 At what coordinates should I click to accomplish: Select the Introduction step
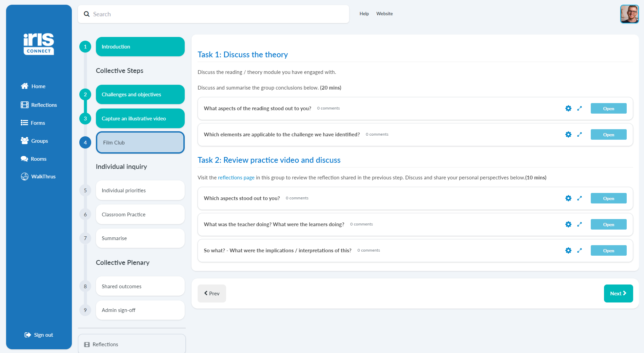(x=140, y=47)
